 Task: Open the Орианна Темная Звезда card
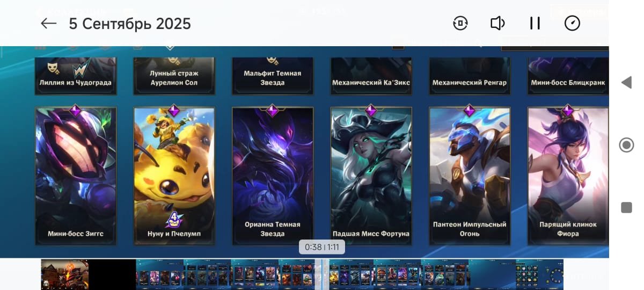pyautogui.click(x=273, y=176)
